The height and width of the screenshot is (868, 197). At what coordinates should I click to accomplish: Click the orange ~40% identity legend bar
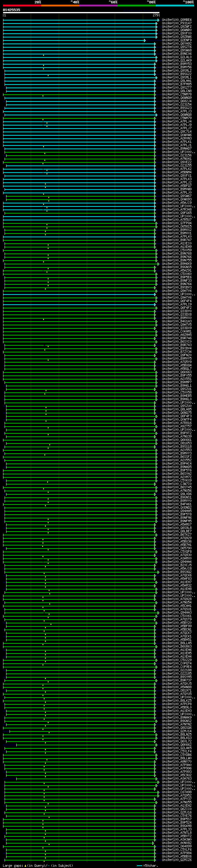[60, 6]
